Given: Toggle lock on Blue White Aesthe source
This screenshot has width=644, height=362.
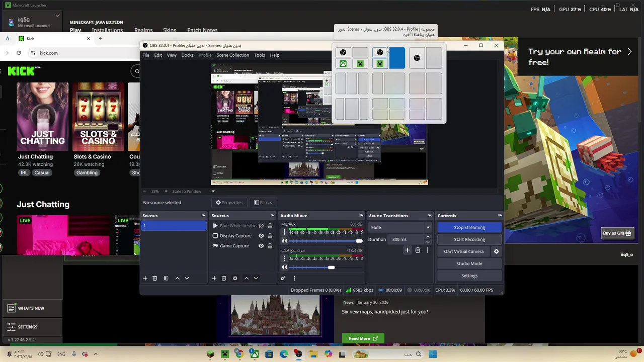Looking at the screenshot, I should [270, 226].
